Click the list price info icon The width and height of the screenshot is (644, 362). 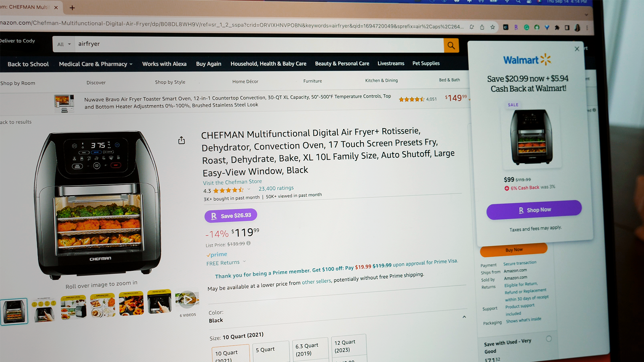click(249, 243)
